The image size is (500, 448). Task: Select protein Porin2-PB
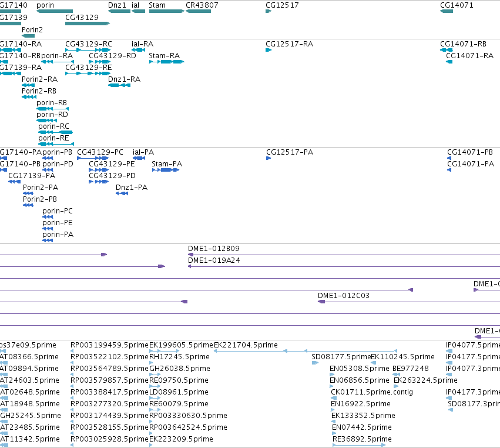coord(28,205)
